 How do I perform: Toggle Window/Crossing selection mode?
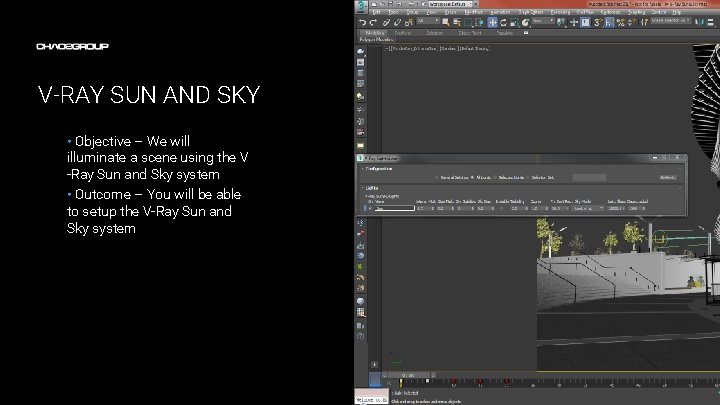pyautogui.click(x=479, y=22)
